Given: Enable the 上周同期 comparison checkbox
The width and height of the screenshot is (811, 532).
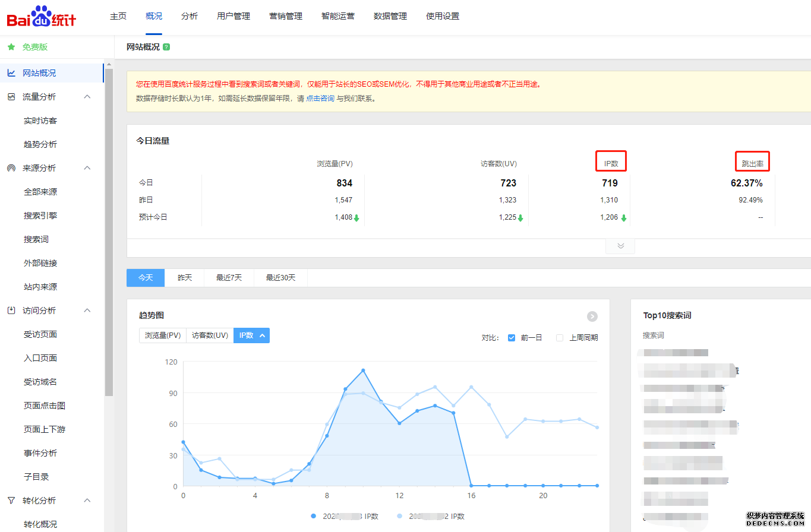Looking at the screenshot, I should 559,338.
